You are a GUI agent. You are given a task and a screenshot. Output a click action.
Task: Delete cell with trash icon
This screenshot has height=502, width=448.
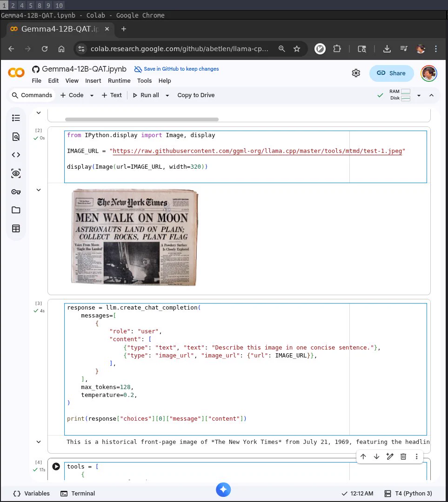(403, 456)
